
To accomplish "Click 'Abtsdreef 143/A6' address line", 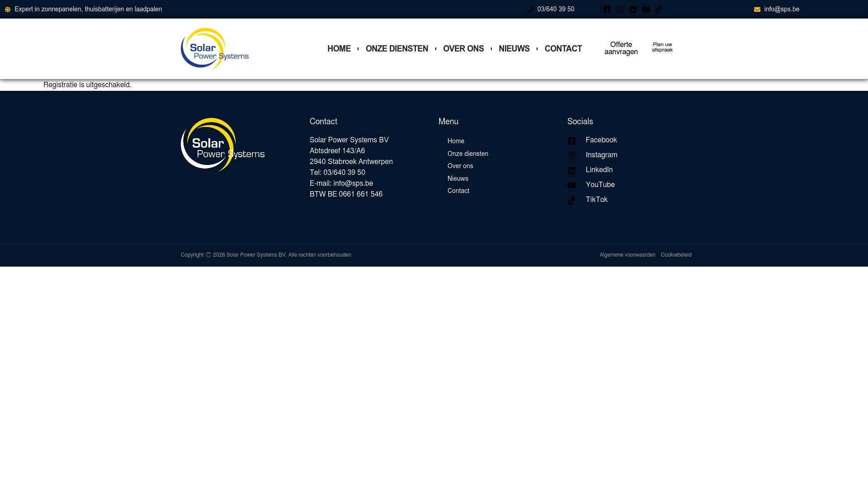I will coord(337,151).
